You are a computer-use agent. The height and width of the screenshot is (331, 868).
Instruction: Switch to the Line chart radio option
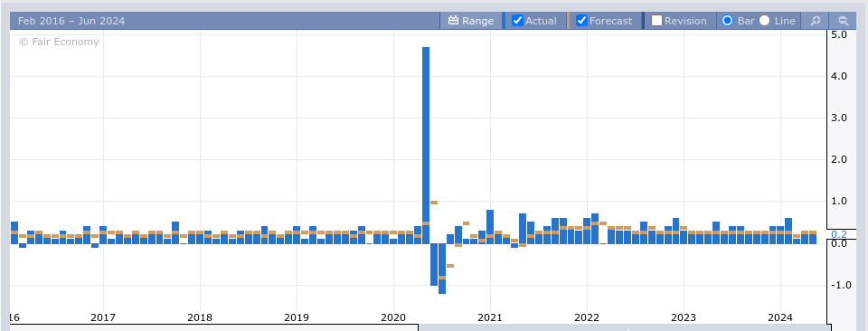pyautogui.click(x=765, y=21)
